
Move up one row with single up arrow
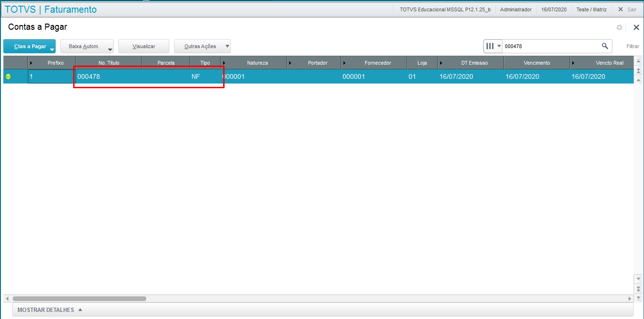pos(638,79)
